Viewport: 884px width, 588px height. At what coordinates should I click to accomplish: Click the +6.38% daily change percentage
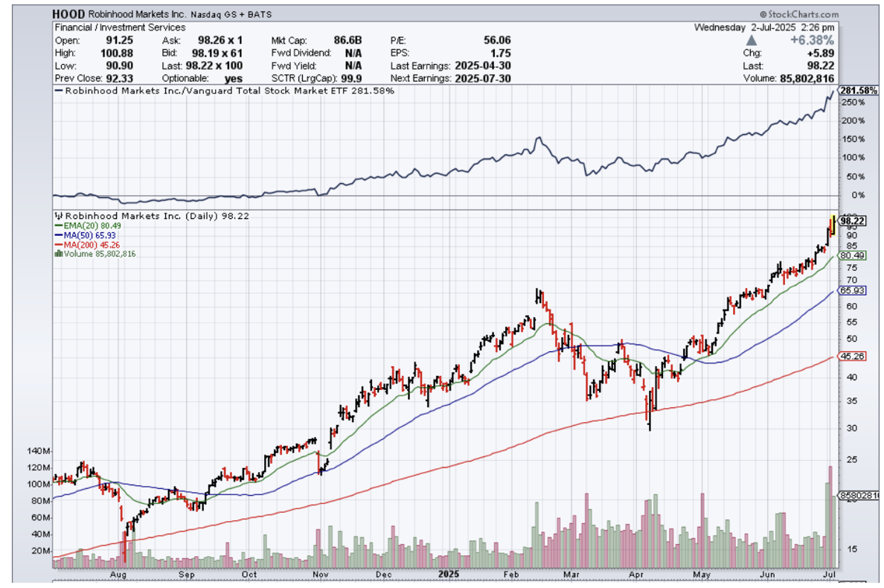(814, 40)
